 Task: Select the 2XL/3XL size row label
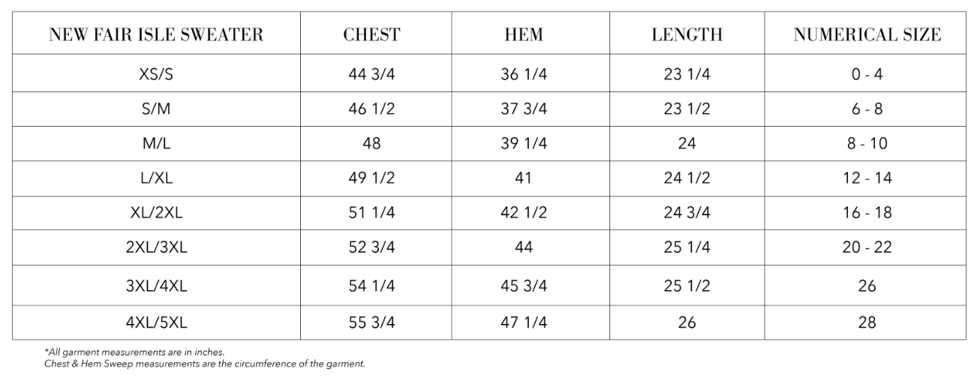[156, 247]
